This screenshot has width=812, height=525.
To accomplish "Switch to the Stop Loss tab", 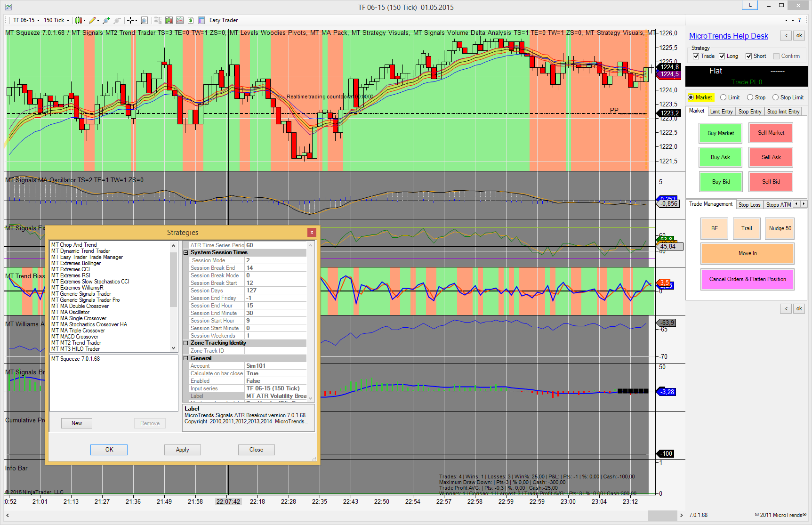I will click(749, 205).
